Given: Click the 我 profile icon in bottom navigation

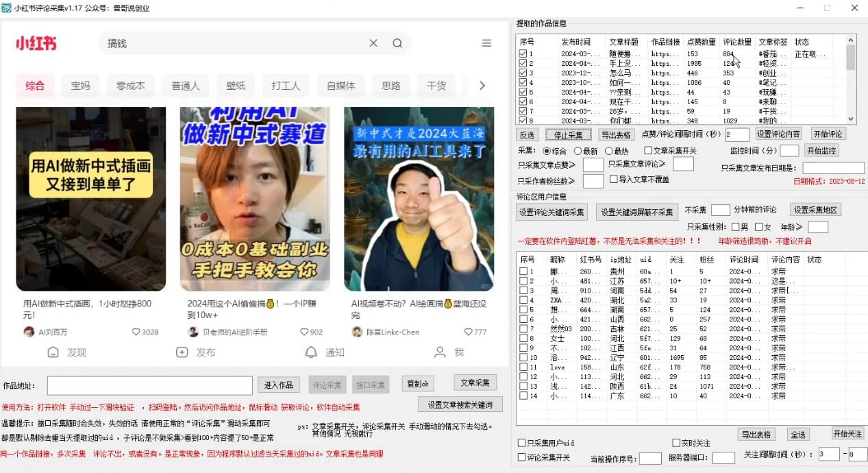Looking at the screenshot, I should [x=439, y=352].
